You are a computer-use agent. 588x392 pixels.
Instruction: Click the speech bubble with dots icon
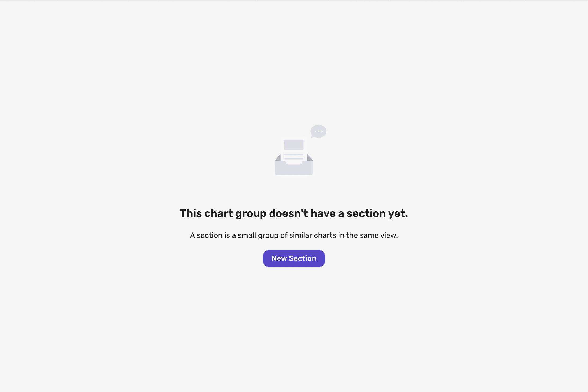tap(318, 131)
